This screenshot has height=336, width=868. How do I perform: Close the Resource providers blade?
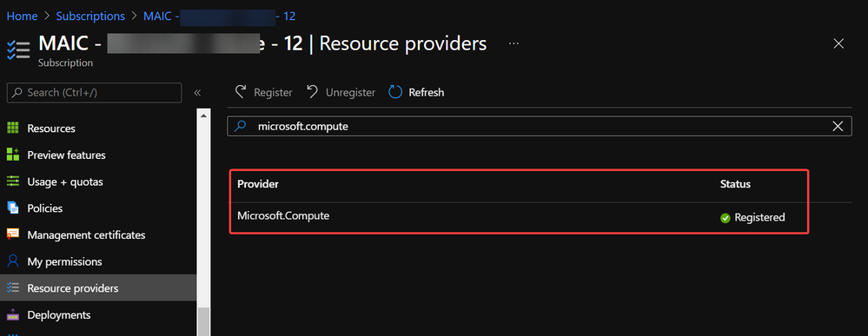pos(838,43)
